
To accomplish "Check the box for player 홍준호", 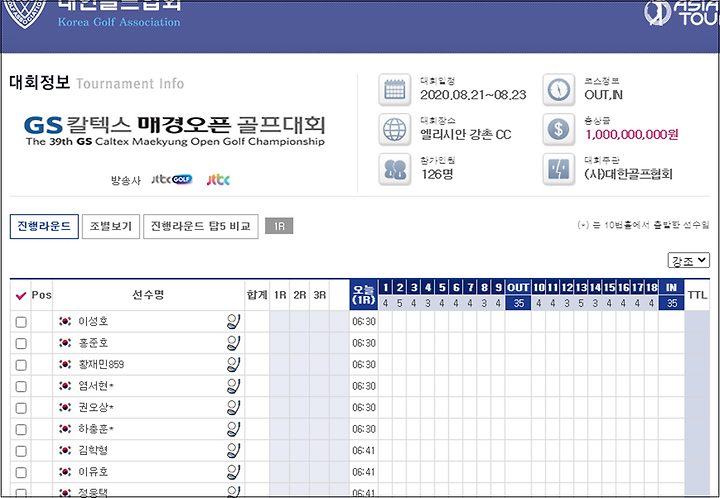I will tap(21, 343).
